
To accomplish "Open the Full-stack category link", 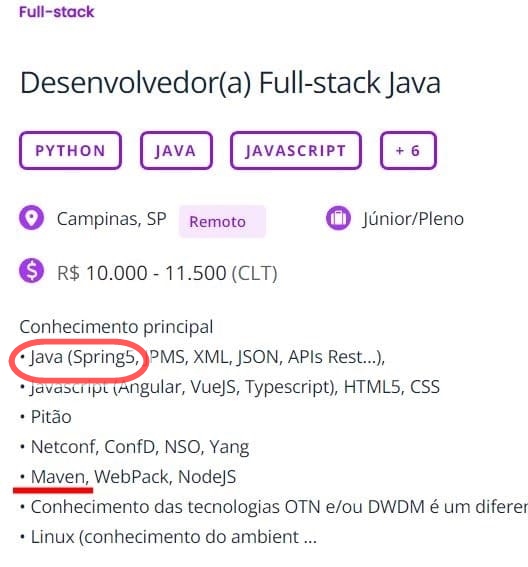I will click(x=56, y=12).
